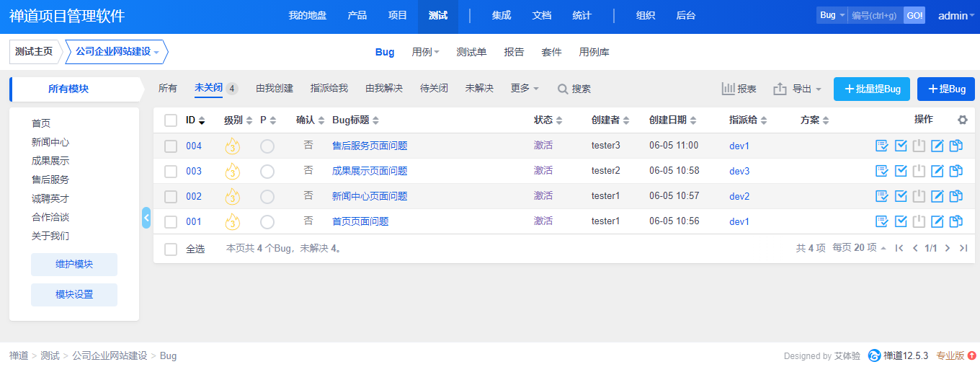Open the bug titled 售后服务页面问题
The height and width of the screenshot is (367, 980).
[x=370, y=146]
